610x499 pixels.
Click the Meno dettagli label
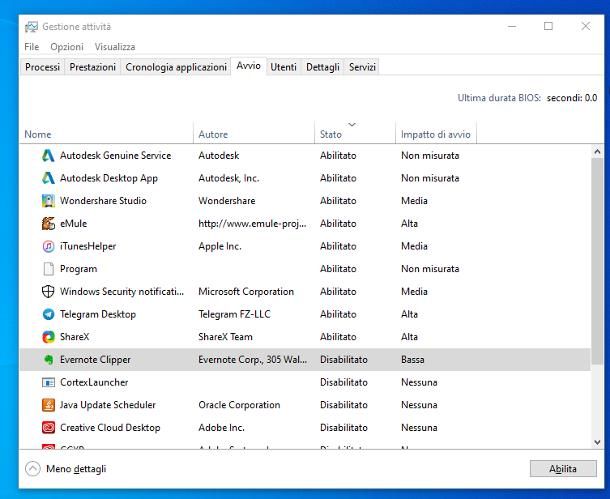click(x=76, y=469)
